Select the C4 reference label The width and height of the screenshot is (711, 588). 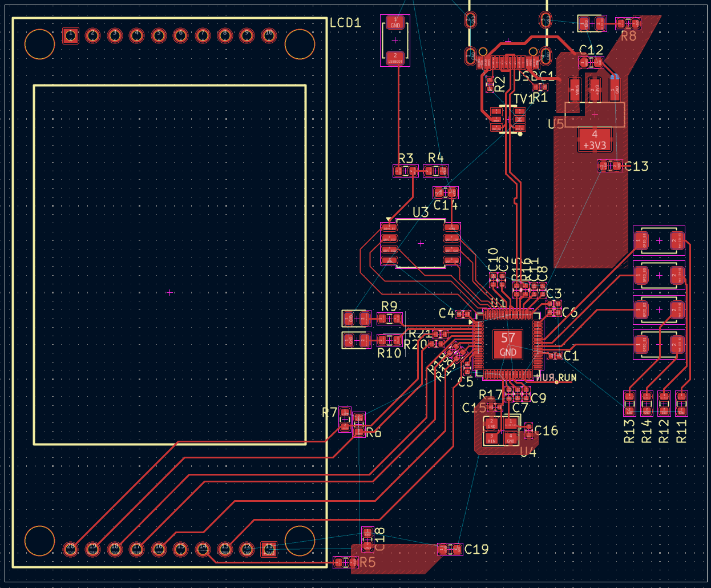[x=446, y=313]
